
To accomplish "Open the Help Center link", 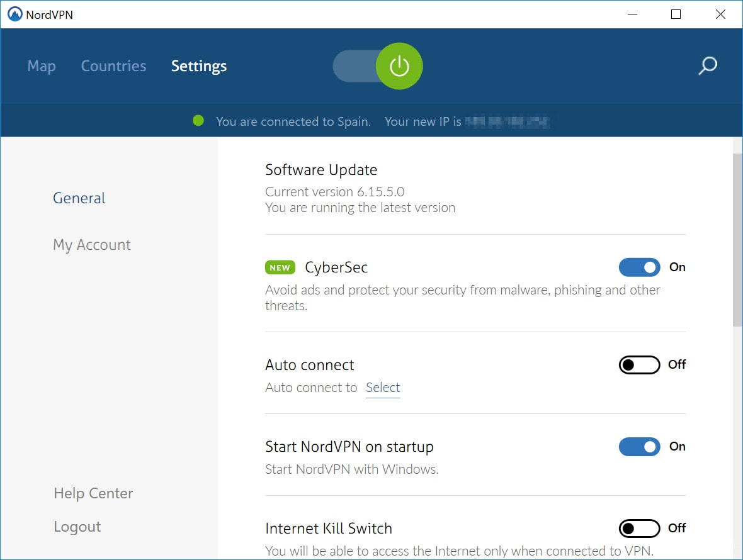I will click(93, 493).
